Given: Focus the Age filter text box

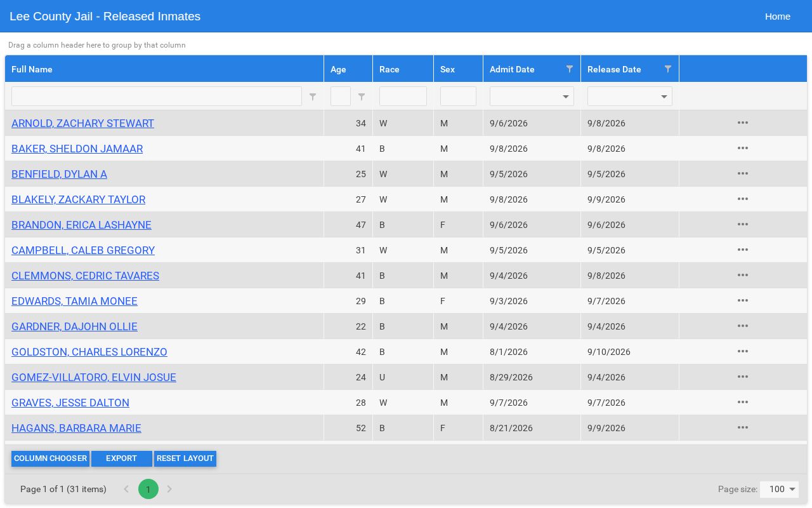Looking at the screenshot, I should [341, 97].
